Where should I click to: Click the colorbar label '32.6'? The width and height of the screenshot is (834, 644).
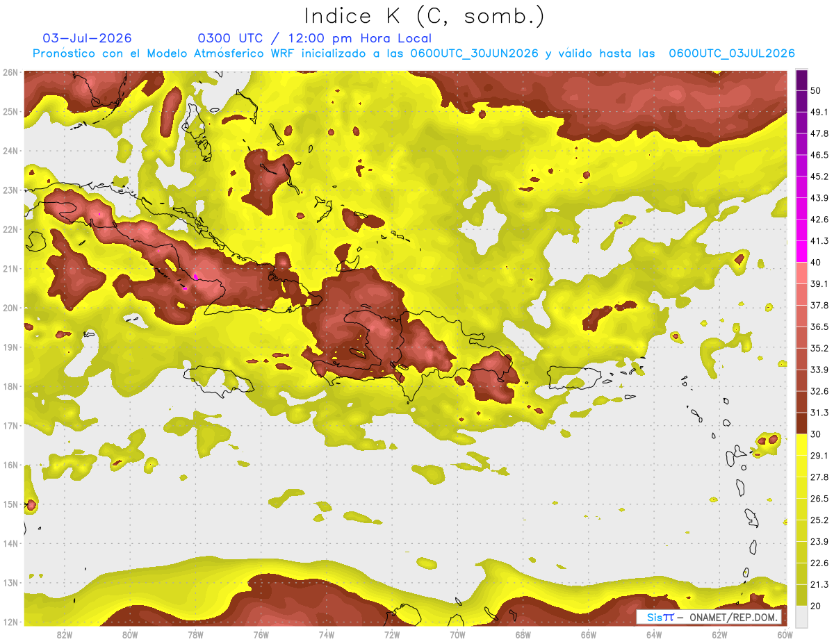tap(820, 391)
